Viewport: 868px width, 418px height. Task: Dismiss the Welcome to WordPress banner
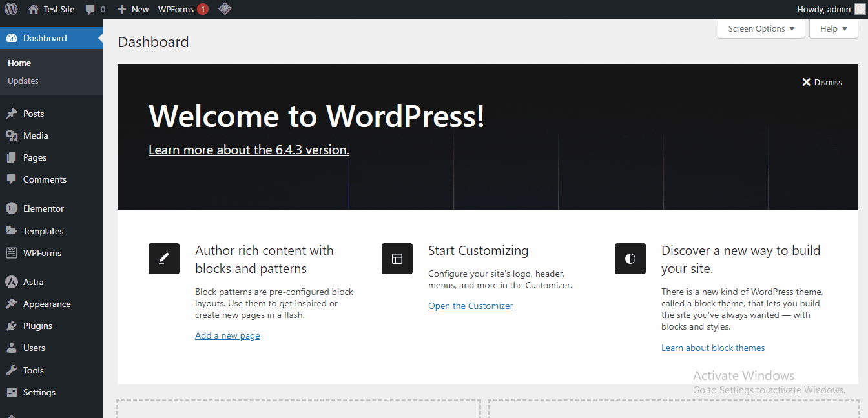coord(821,82)
